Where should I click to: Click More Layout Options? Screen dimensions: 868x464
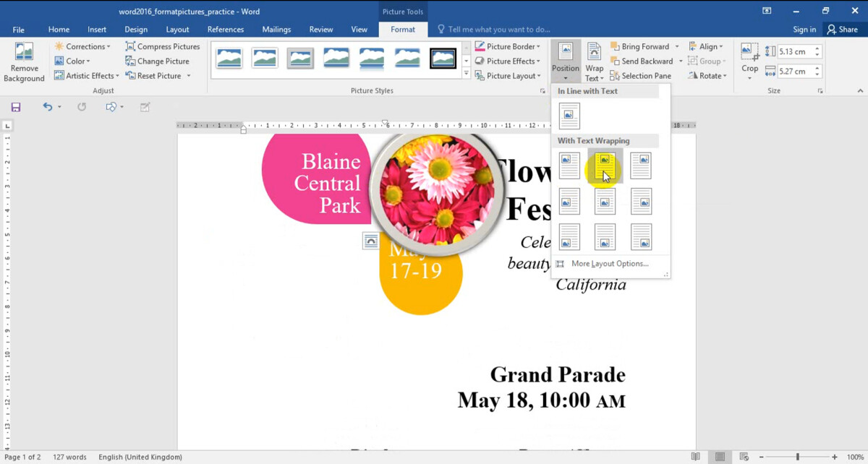[610, 264]
